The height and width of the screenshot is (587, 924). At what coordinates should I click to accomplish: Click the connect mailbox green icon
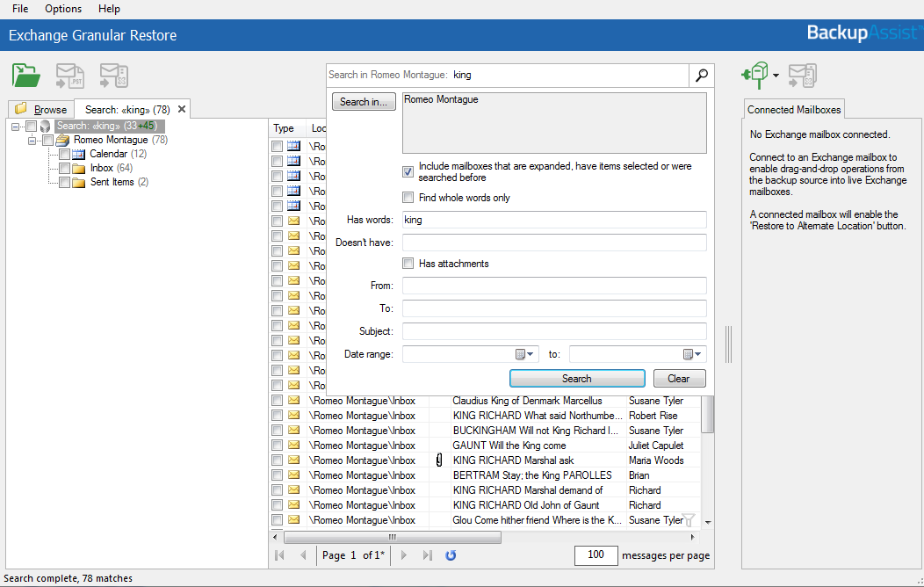click(x=755, y=76)
